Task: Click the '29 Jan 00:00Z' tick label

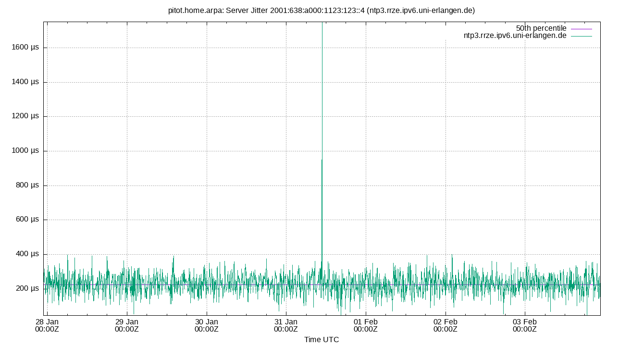Action: pyautogui.click(x=127, y=326)
